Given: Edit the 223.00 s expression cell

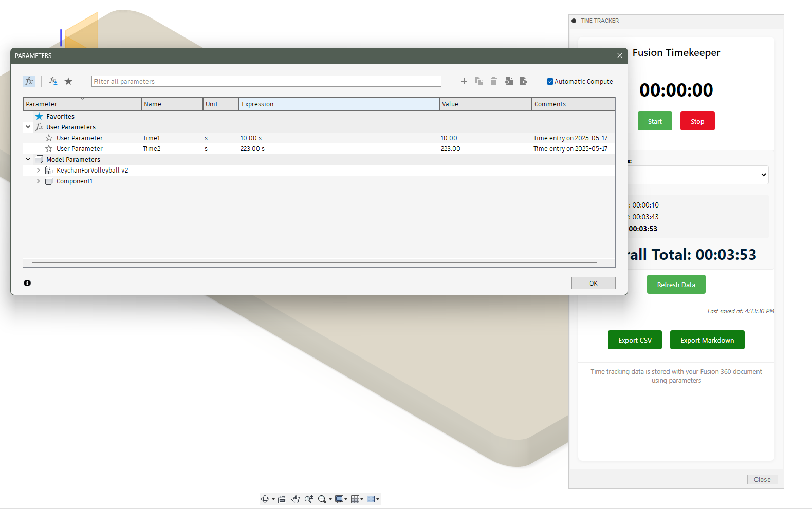Looking at the screenshot, I should click(339, 148).
